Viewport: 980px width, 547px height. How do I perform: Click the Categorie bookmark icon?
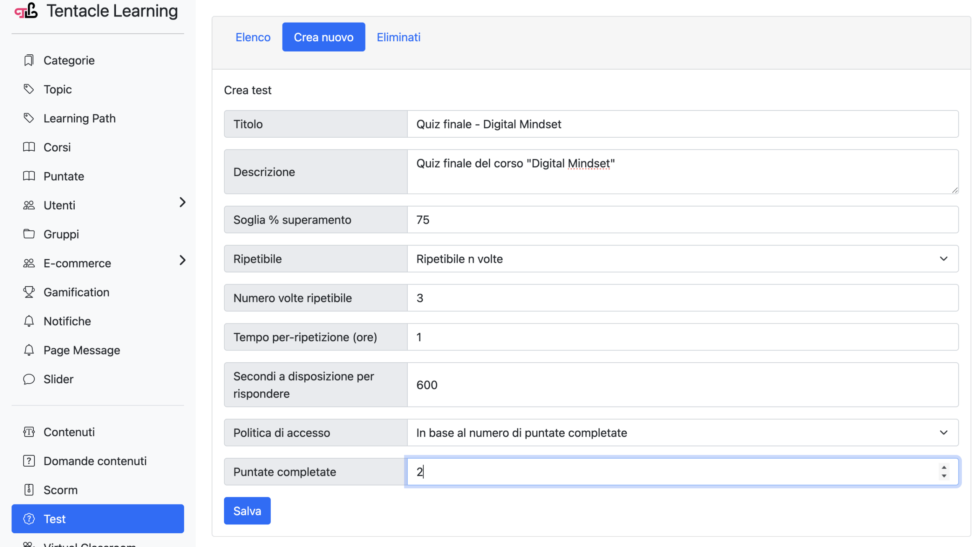click(29, 60)
